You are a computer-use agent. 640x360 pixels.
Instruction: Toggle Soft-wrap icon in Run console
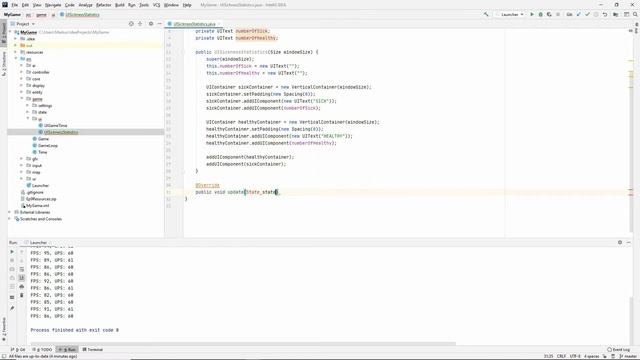pyautogui.click(x=22, y=269)
